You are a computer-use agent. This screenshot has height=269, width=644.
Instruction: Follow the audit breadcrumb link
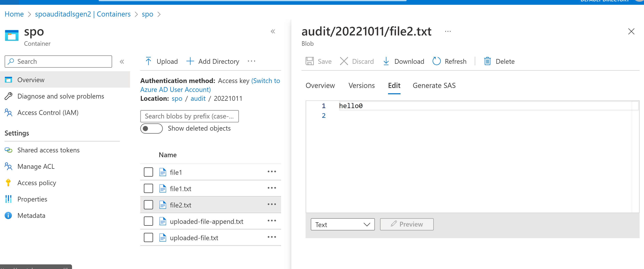[198, 98]
